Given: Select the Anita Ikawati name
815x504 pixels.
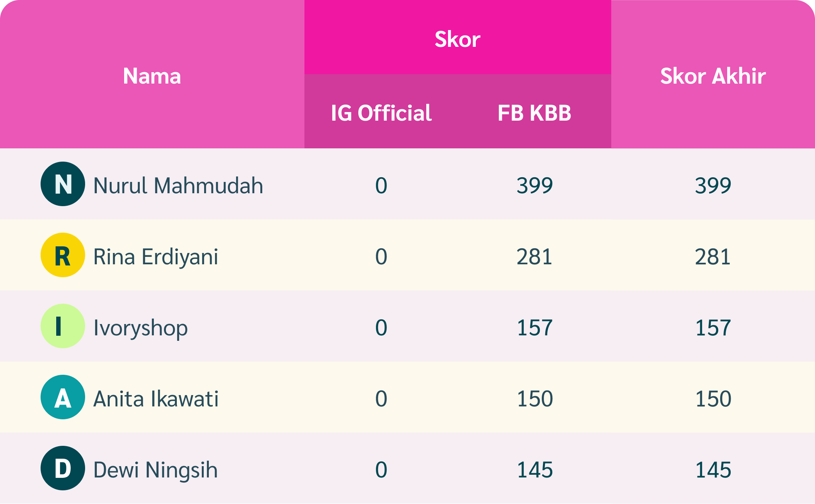Looking at the screenshot, I should point(156,399).
